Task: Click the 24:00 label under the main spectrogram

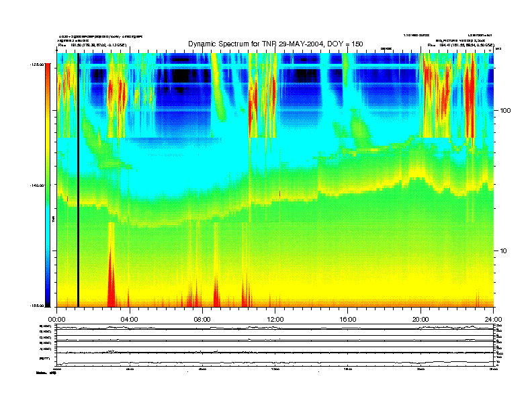Action: click(x=493, y=320)
